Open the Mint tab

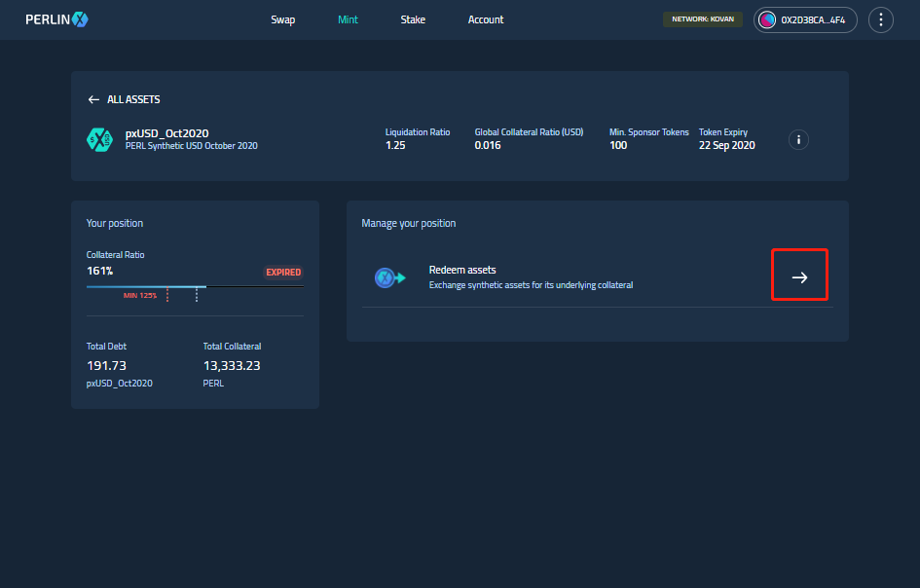[x=348, y=19]
